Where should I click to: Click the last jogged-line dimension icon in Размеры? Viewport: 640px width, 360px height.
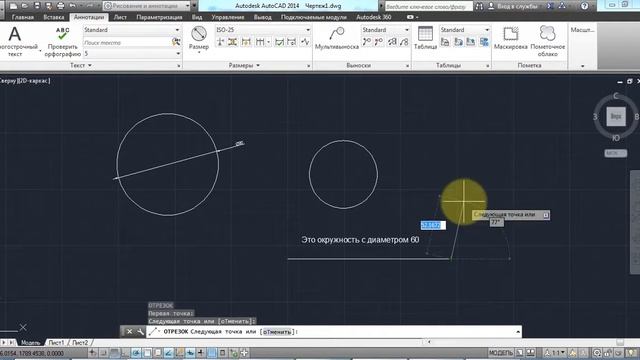tap(305, 42)
